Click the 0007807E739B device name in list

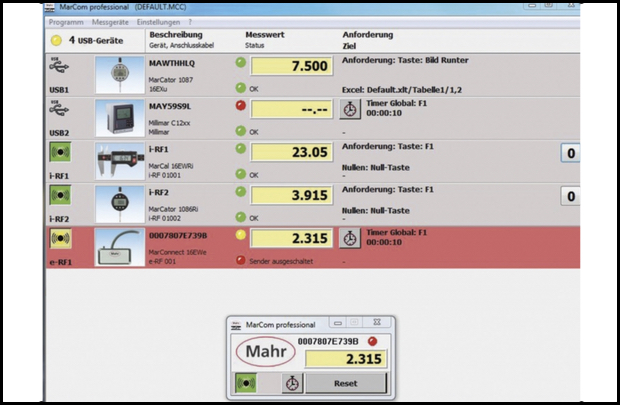click(178, 236)
